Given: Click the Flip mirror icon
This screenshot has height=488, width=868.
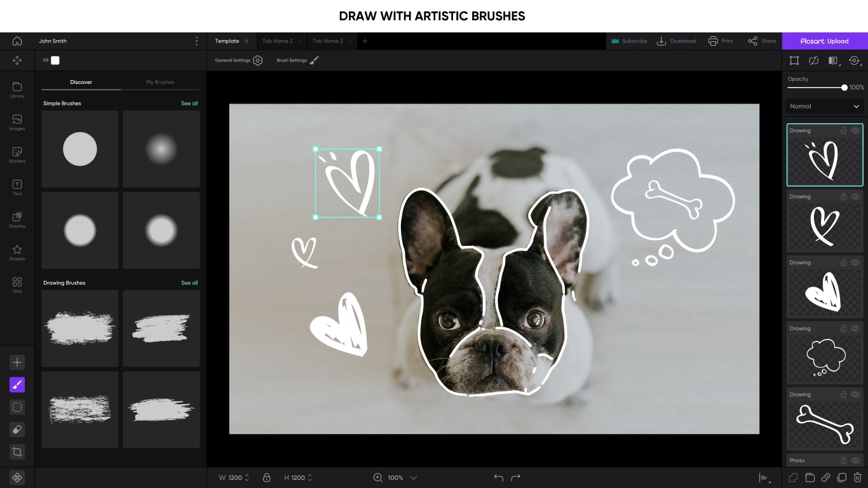Looking at the screenshot, I should click(833, 60).
